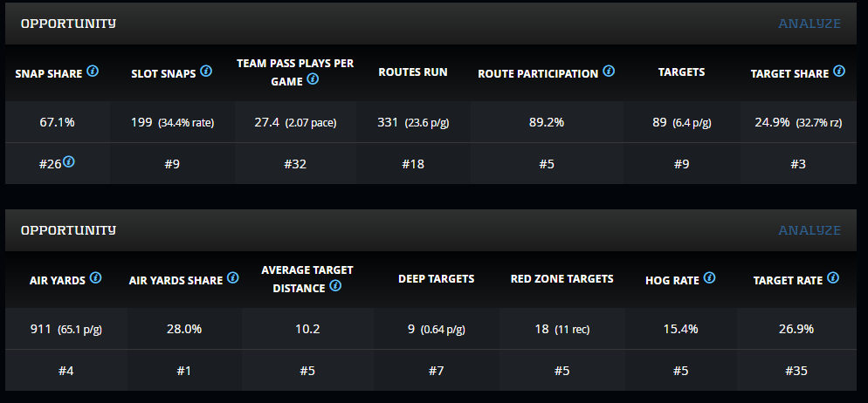This screenshot has height=403, width=868.
Task: Click the 28.0% air yards share value
Action: point(183,329)
